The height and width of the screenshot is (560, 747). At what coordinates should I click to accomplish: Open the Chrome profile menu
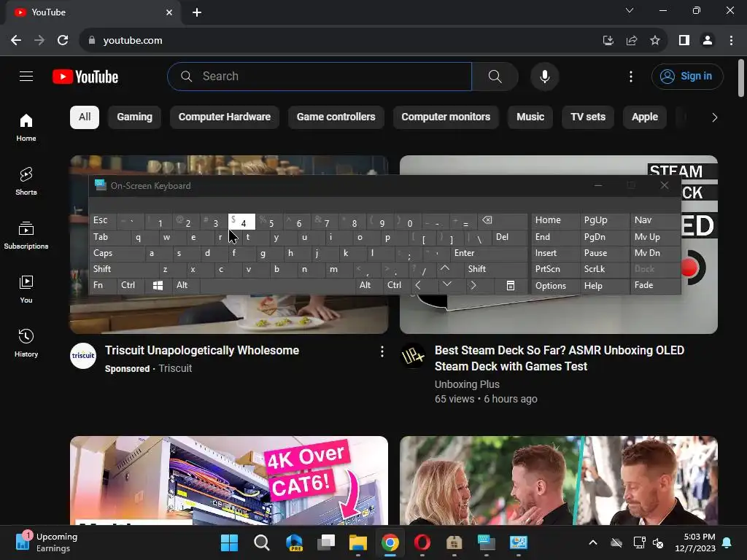point(708,41)
